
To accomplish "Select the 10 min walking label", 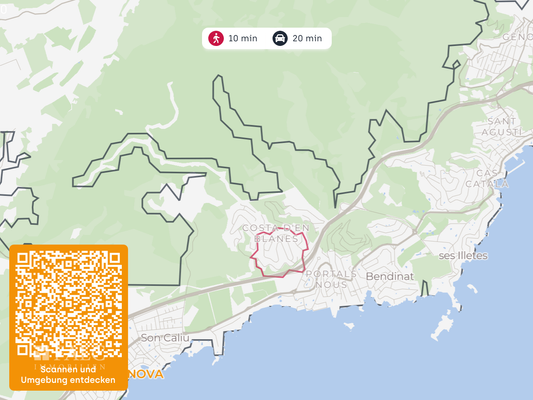I will (243, 38).
